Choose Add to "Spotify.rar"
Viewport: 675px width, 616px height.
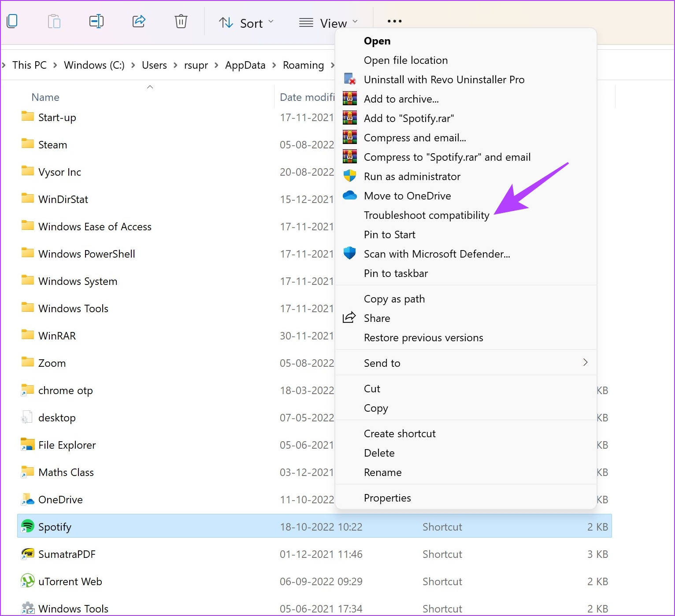pos(466,118)
